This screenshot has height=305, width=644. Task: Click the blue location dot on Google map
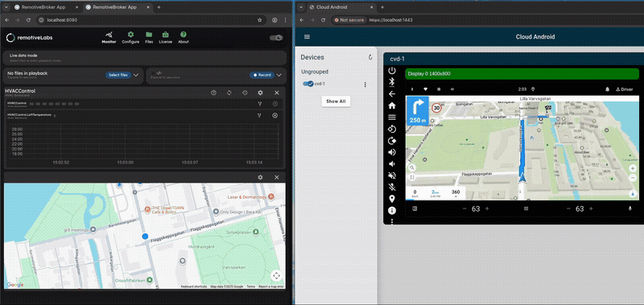click(145, 237)
